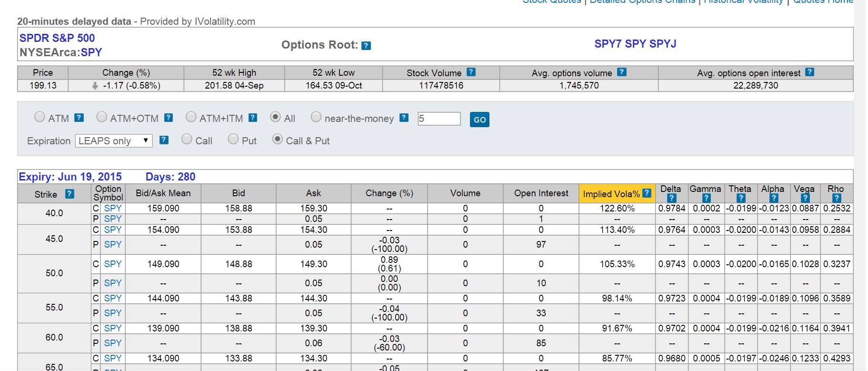Open SPY call symbol link for strike 40.0
The image size is (868, 371).
[x=113, y=208]
